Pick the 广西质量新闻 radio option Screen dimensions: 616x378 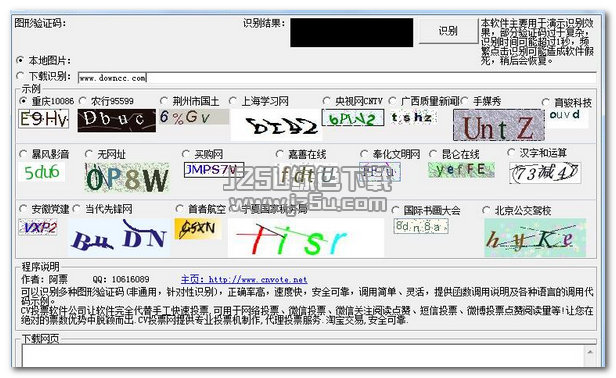[x=392, y=101]
